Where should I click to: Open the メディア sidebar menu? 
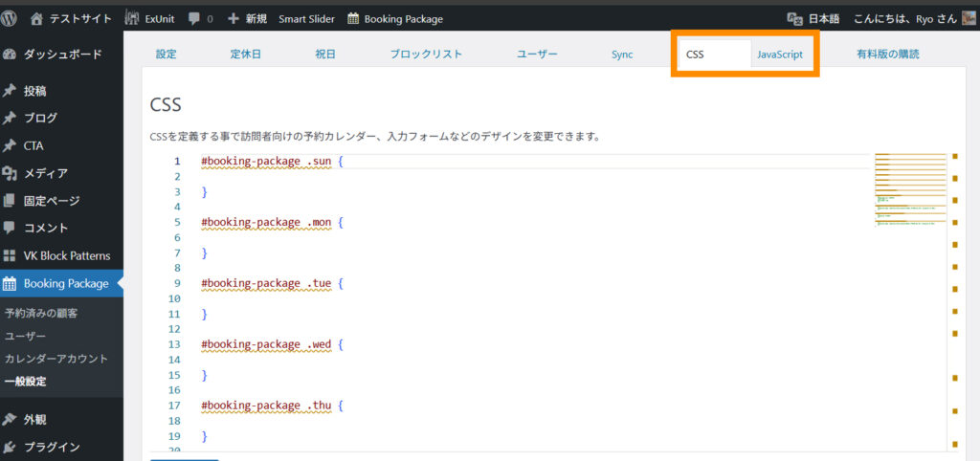coord(45,173)
